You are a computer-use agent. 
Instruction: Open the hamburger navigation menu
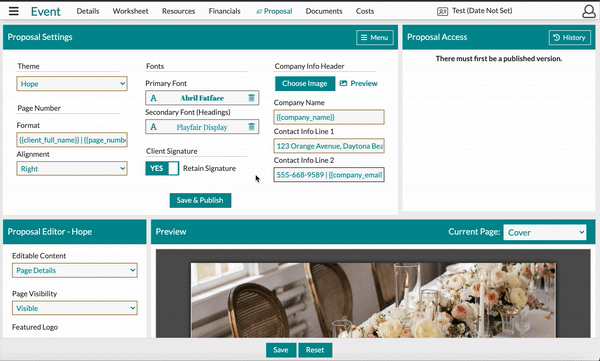(x=14, y=11)
